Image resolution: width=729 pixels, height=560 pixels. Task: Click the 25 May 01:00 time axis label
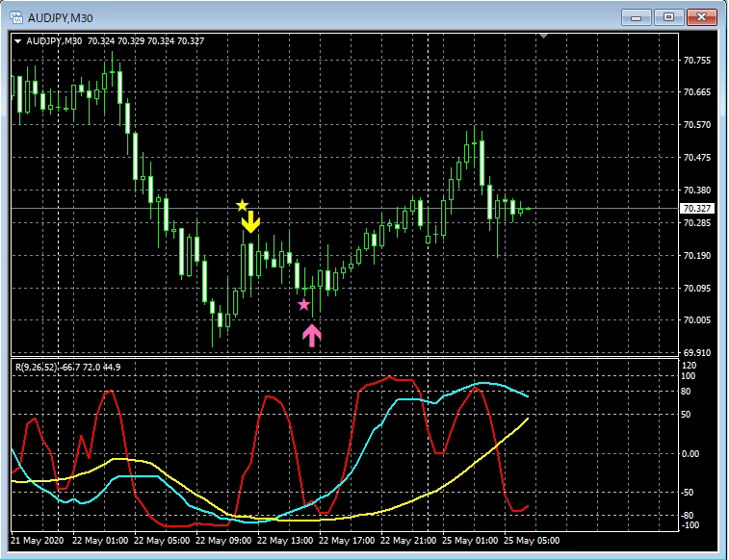click(x=476, y=541)
